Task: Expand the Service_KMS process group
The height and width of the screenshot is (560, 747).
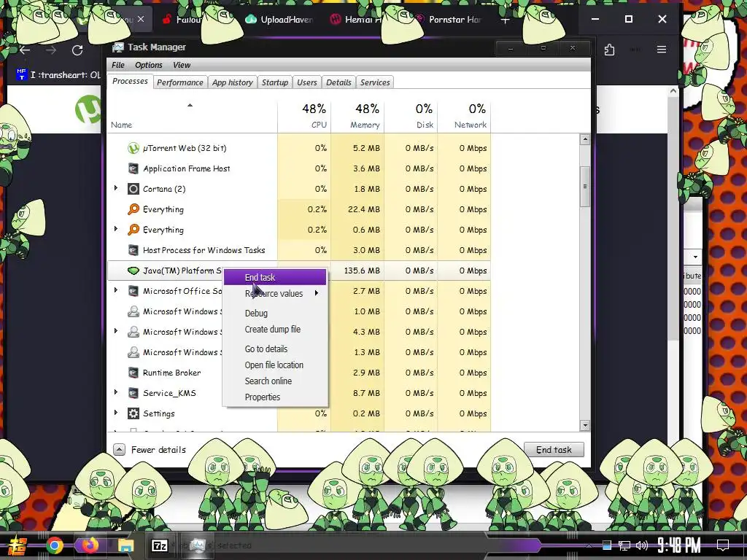Action: 116,392
